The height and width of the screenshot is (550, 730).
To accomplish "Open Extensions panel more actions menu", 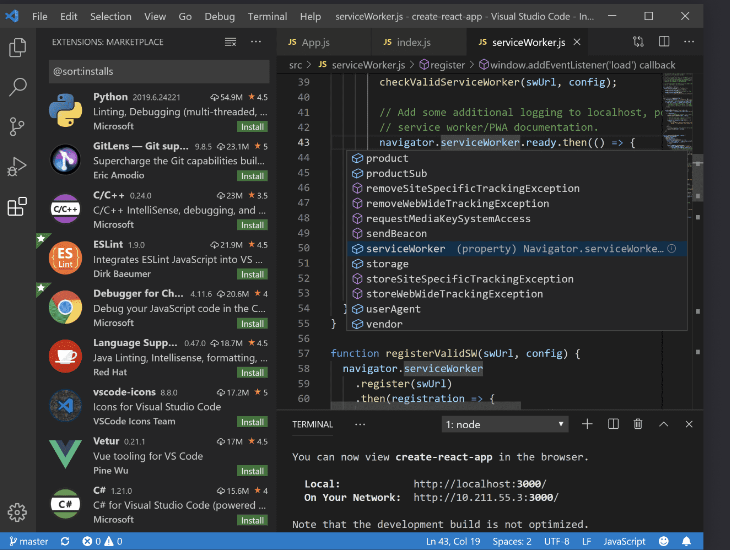I will pos(256,42).
